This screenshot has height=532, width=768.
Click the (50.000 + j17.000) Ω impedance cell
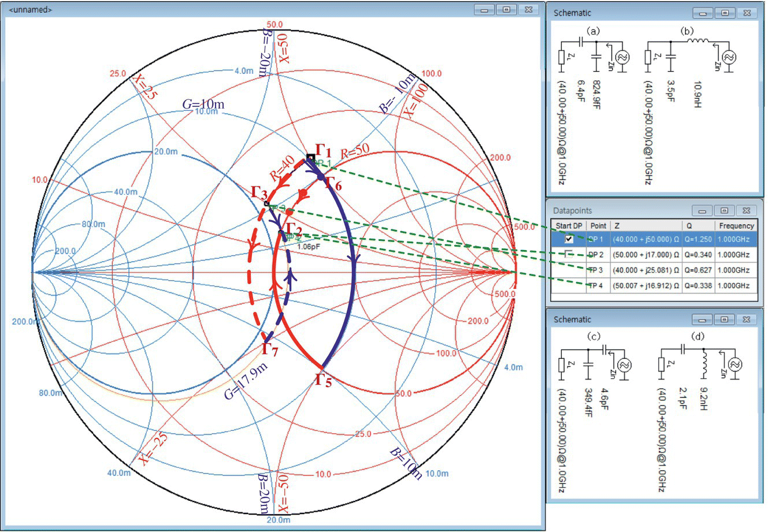[x=645, y=254]
